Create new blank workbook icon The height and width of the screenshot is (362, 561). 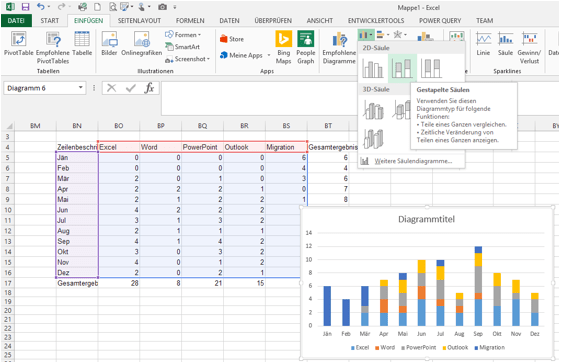97,7
